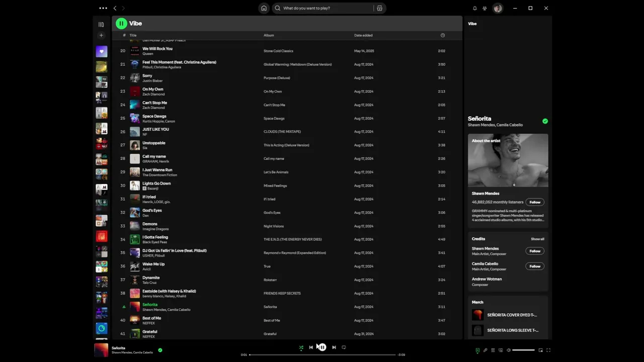Open the About the artist photo
The width and height of the screenshot is (644, 362).
(508, 160)
